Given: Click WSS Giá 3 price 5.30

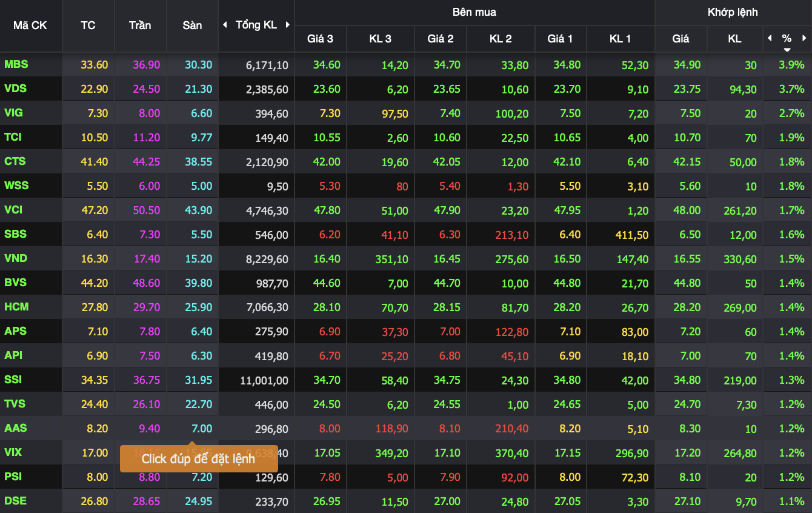Looking at the screenshot, I should [330, 186].
